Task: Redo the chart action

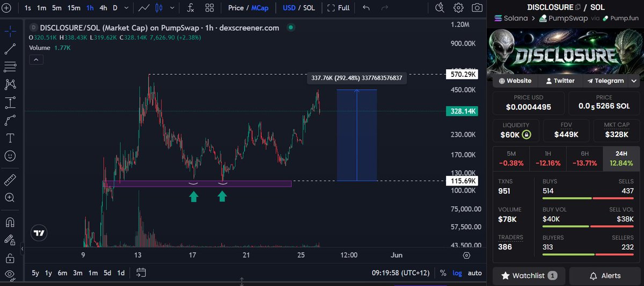Action: click(384, 8)
